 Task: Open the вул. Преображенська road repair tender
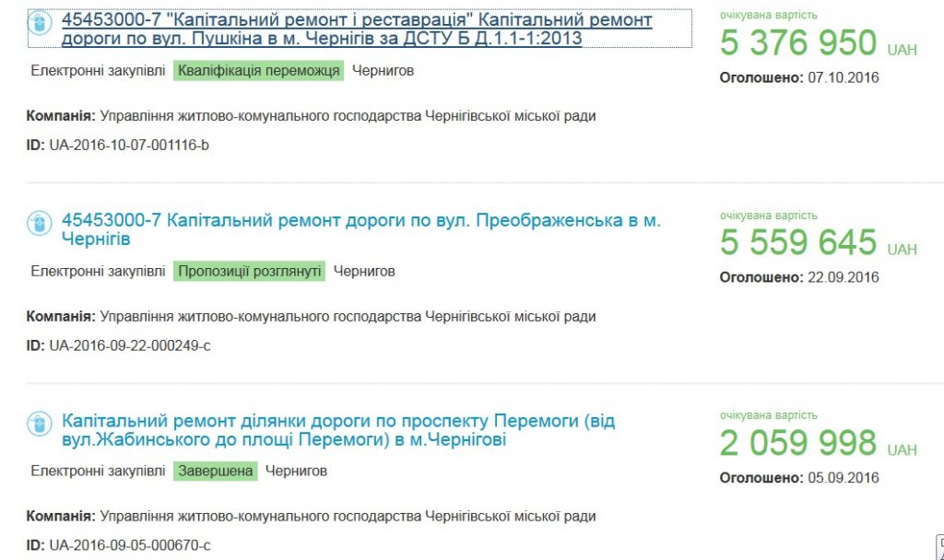tap(360, 230)
